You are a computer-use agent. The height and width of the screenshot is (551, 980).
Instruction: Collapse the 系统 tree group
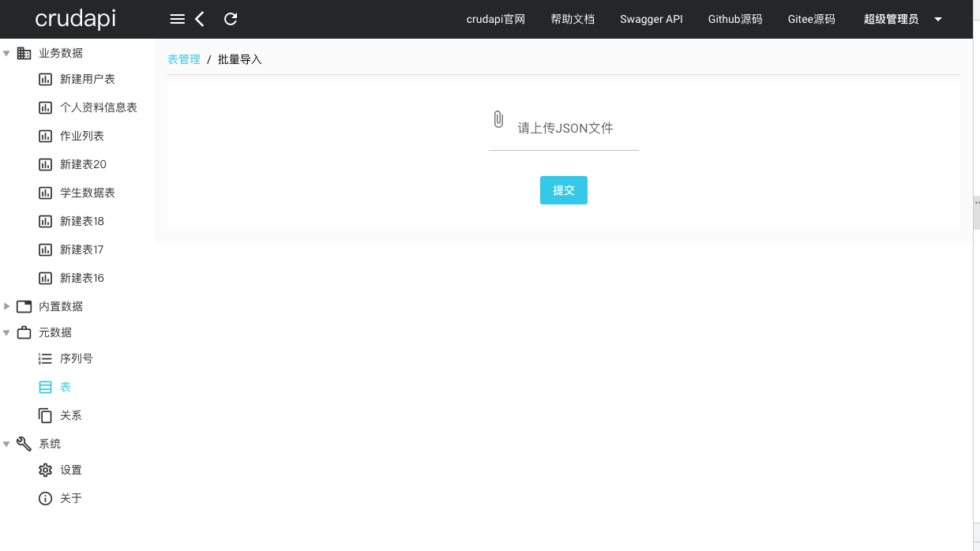pyautogui.click(x=6, y=444)
